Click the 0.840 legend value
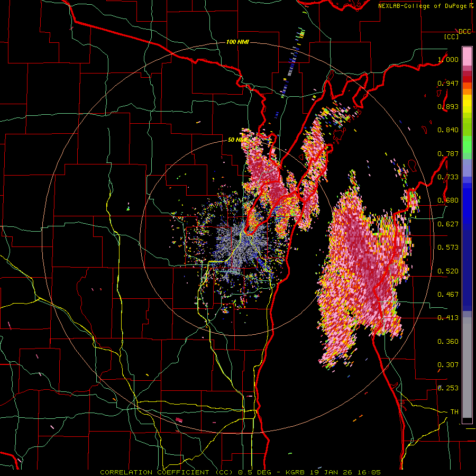 click(448, 130)
